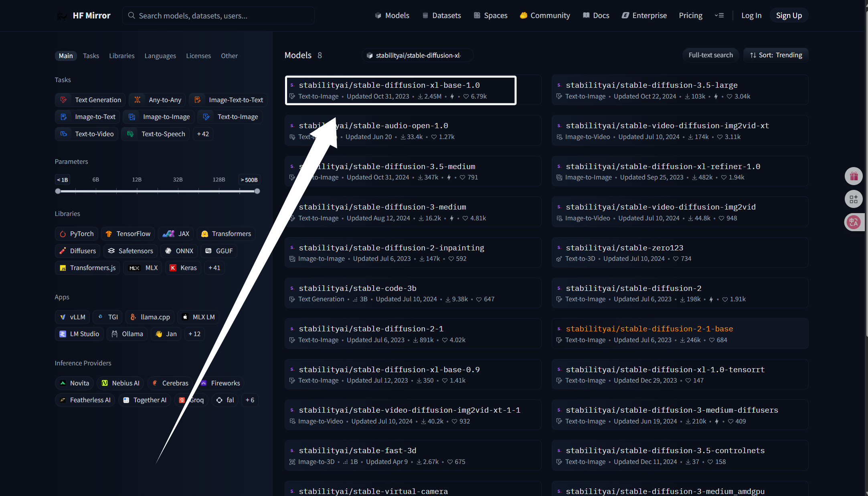Screen dimensions: 868x496
Task: Select the Diffusers library filter
Action: tap(77, 251)
